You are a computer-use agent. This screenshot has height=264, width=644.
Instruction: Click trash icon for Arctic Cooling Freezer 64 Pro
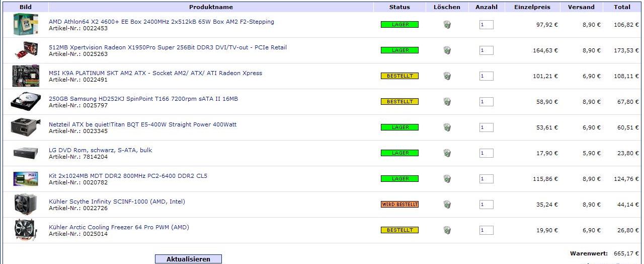(x=447, y=230)
